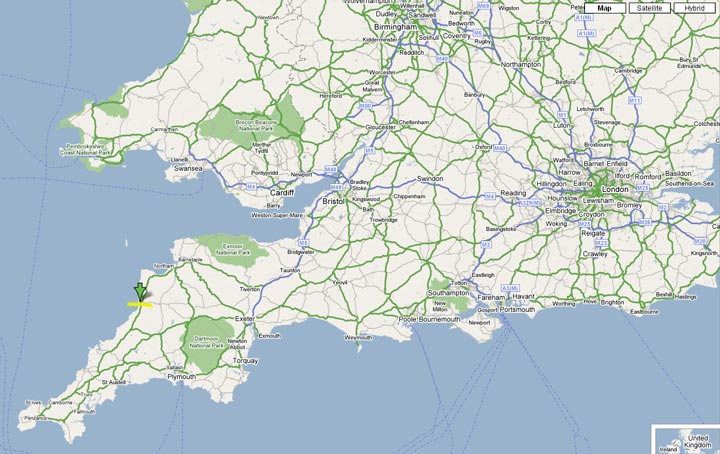Click the green arrow marker in Devon
The height and width of the screenshot is (454, 720).
coord(140,292)
